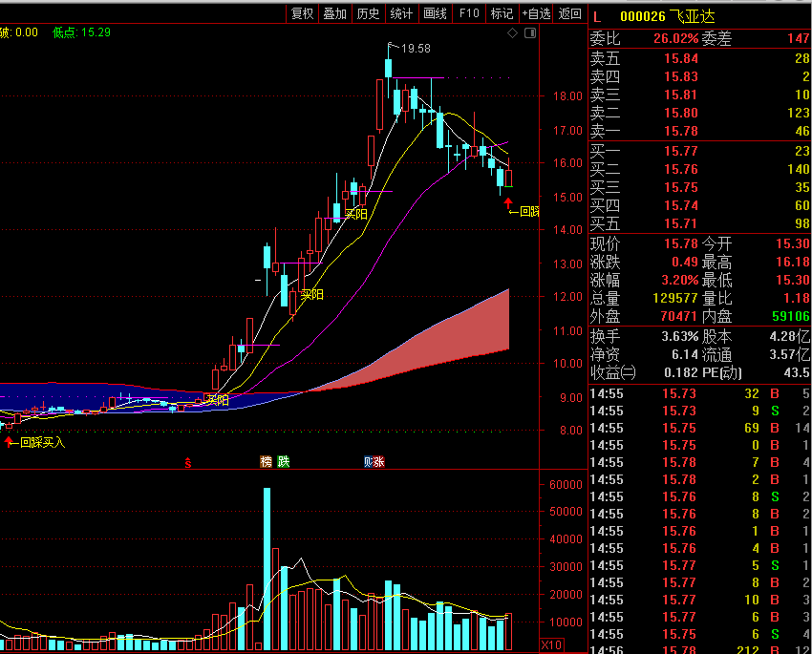Click the 现价 value 15.78
This screenshot has height=654, width=812.
681,243
